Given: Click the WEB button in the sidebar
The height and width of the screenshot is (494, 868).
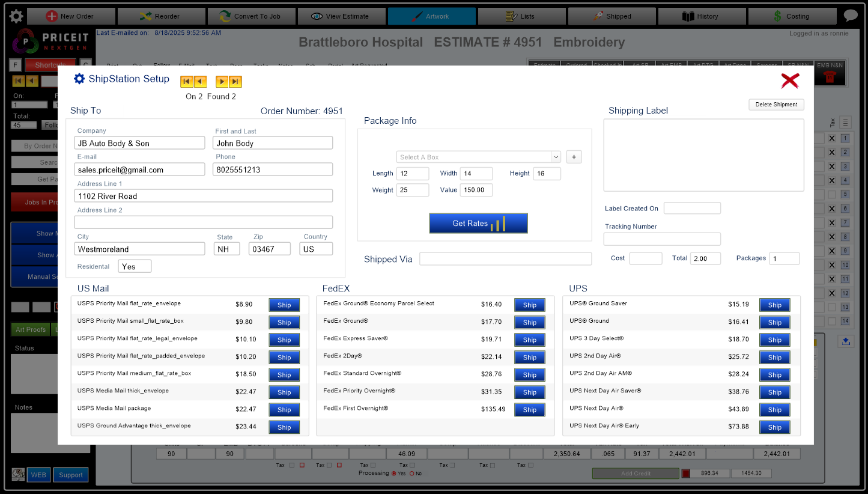Looking at the screenshot, I should 38,475.
